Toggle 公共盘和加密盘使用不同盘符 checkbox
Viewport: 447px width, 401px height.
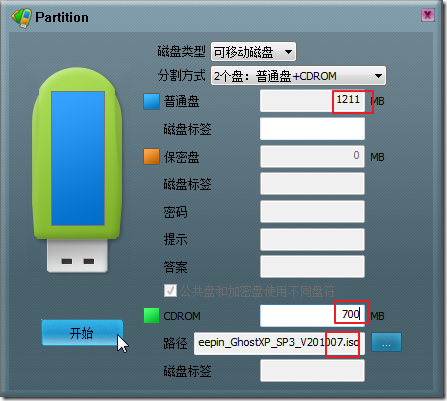click(x=170, y=291)
